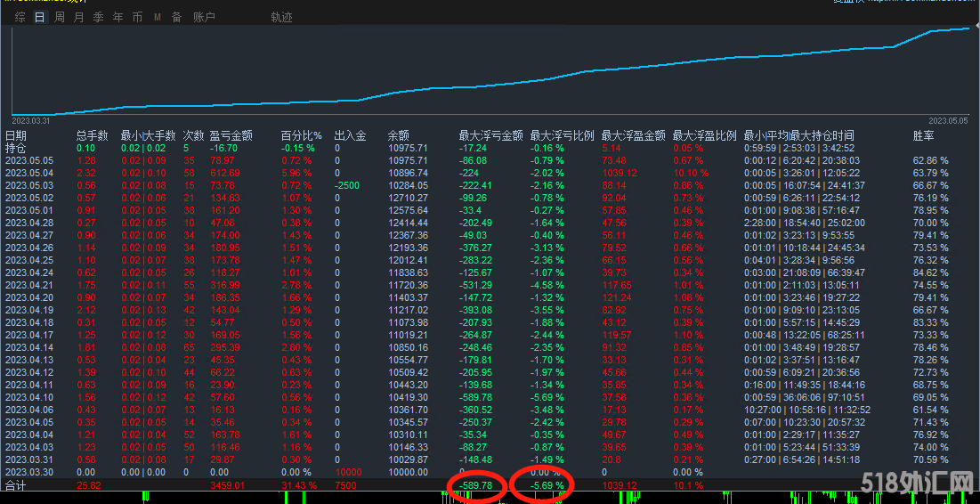Click the 持仓 holdings row

coord(16,148)
